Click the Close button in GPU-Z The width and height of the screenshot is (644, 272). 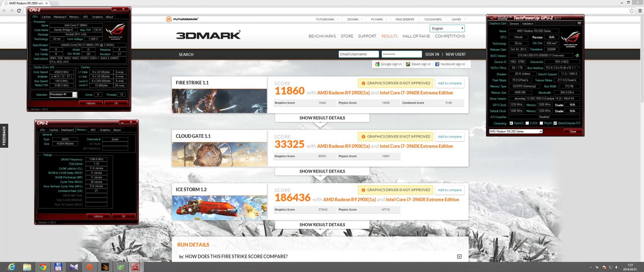point(573,131)
